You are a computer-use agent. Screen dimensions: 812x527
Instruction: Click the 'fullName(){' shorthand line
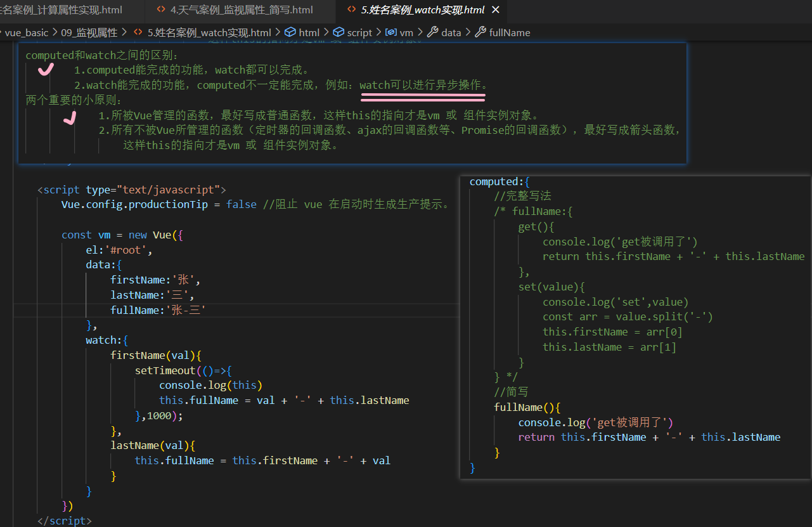pos(527,407)
